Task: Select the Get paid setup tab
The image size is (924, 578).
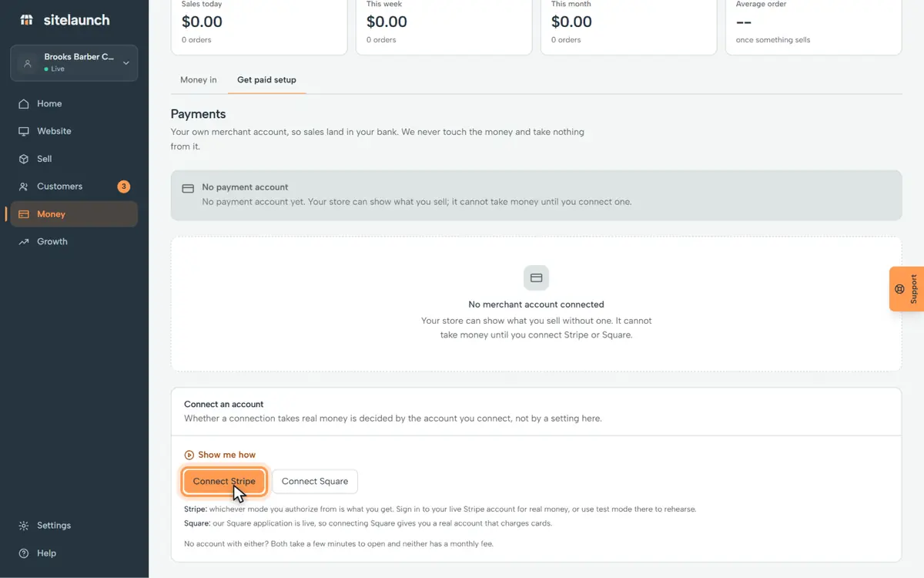Action: pos(266,80)
